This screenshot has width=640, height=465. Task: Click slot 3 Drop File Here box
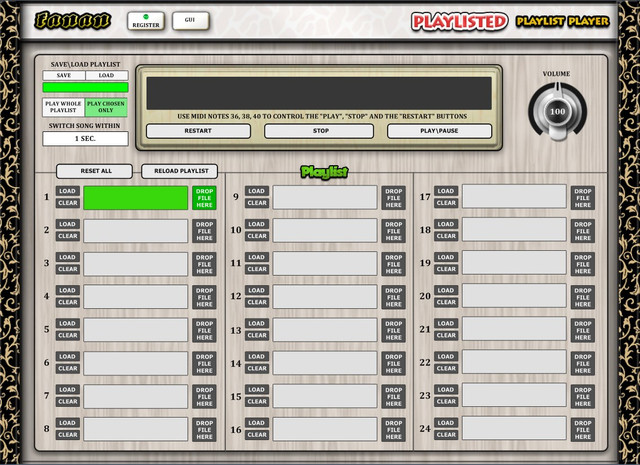coord(204,264)
